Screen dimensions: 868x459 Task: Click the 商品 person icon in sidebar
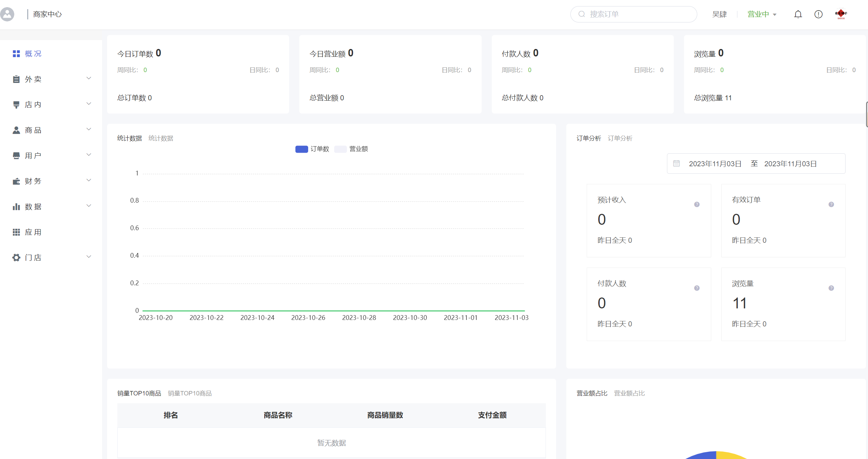coord(16,130)
